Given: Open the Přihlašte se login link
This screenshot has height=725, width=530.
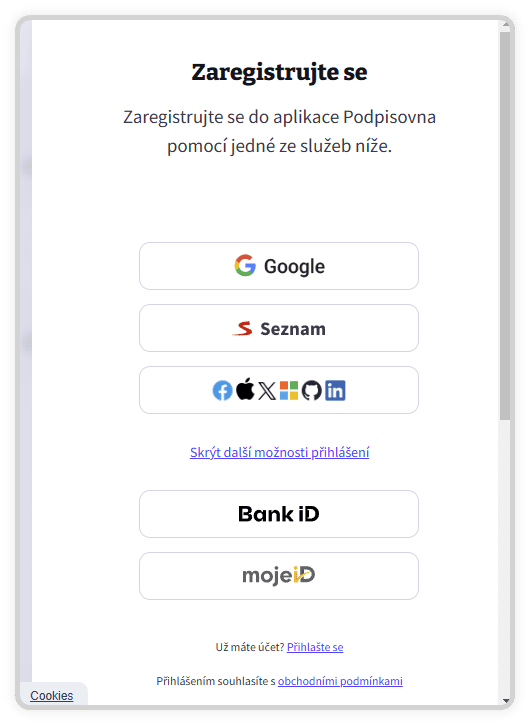Looking at the screenshot, I should coord(315,647).
